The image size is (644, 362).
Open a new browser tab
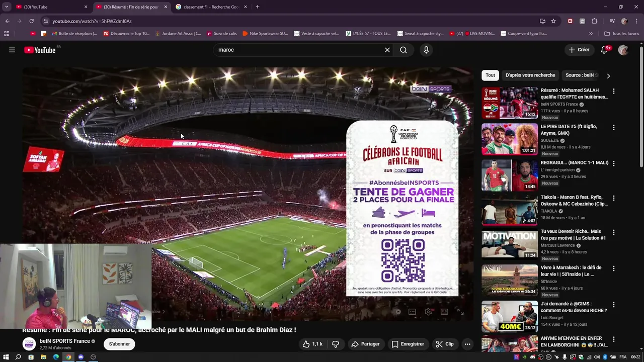(258, 7)
